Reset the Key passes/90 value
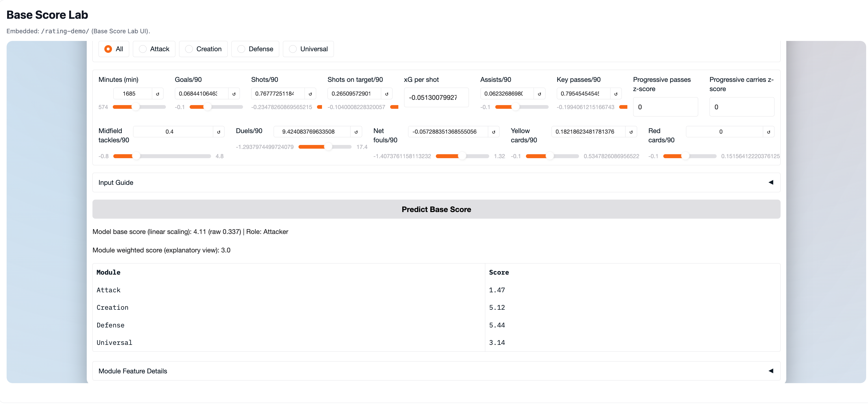868x404 pixels. [x=616, y=93]
